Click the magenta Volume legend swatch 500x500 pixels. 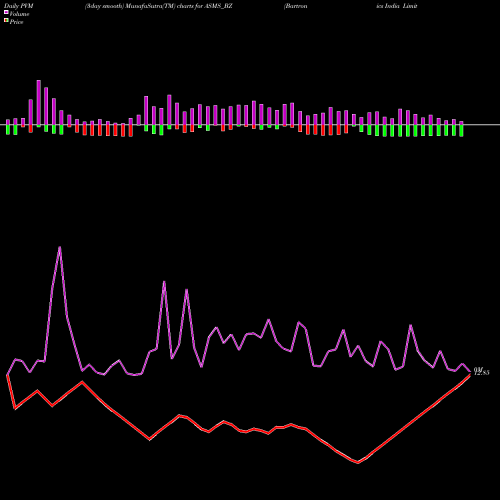pos(6,12)
